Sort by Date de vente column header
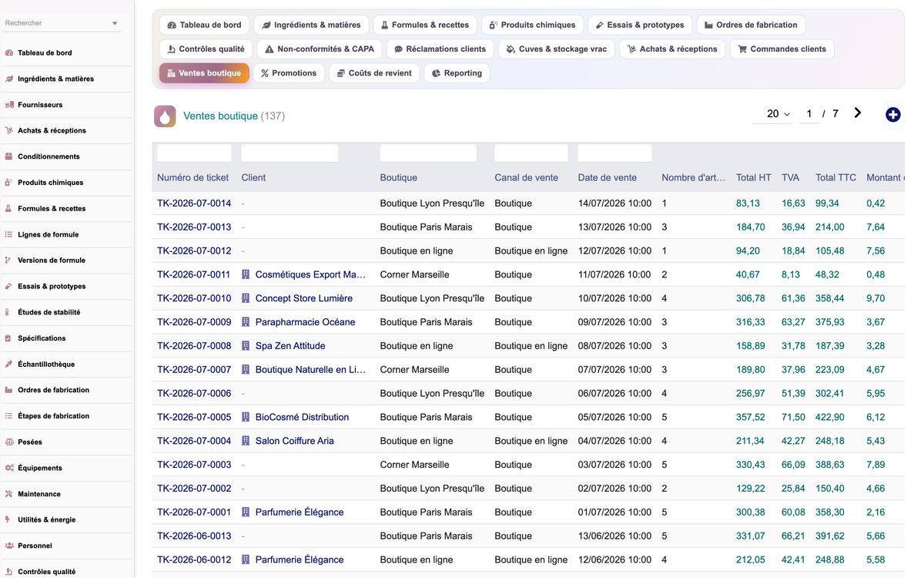The width and height of the screenshot is (924, 578). 608,177
